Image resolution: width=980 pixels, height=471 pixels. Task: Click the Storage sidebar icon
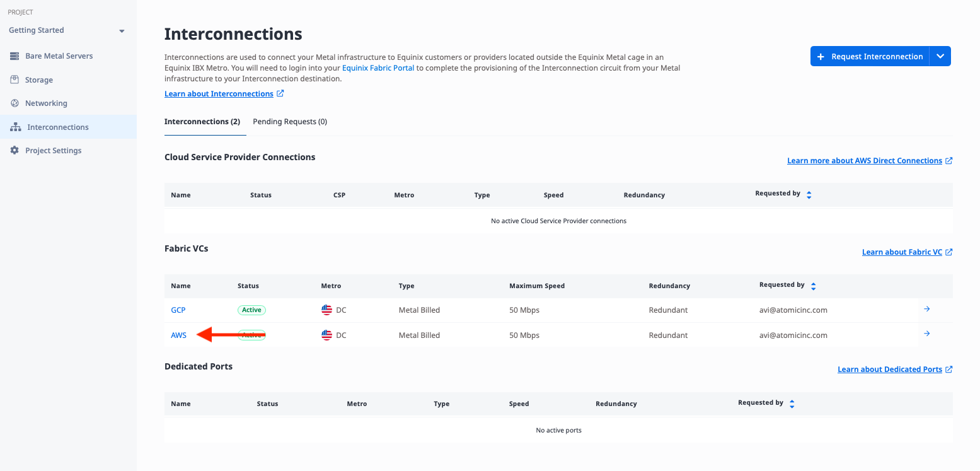[x=14, y=80]
